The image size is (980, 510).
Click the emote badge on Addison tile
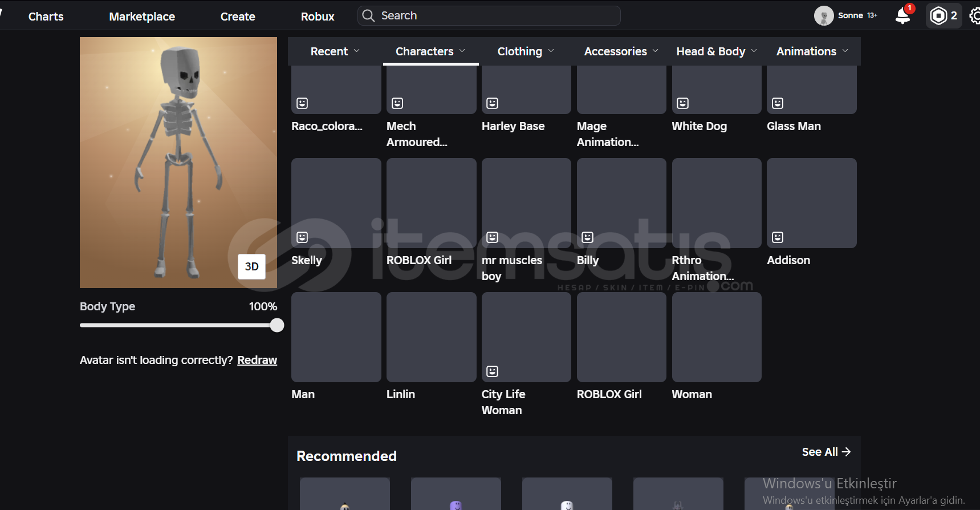tap(777, 237)
